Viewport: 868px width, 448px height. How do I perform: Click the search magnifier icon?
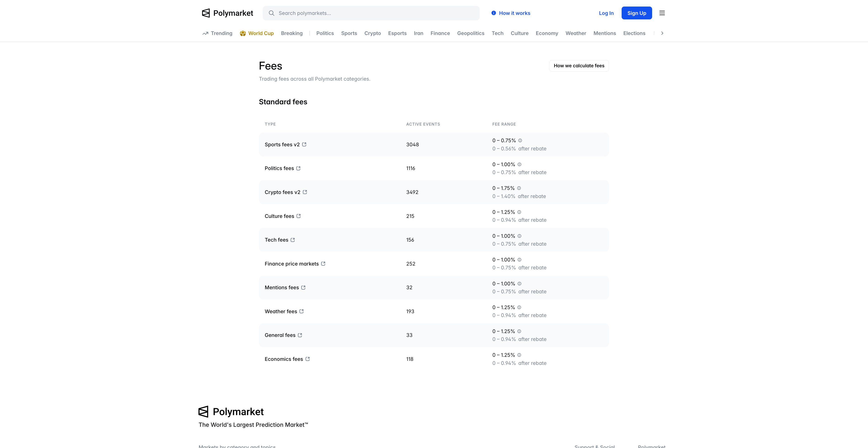(x=271, y=13)
